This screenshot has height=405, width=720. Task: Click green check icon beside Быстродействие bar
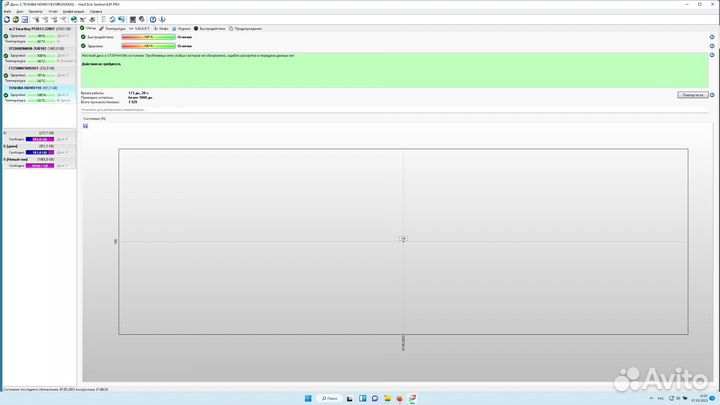pos(83,37)
